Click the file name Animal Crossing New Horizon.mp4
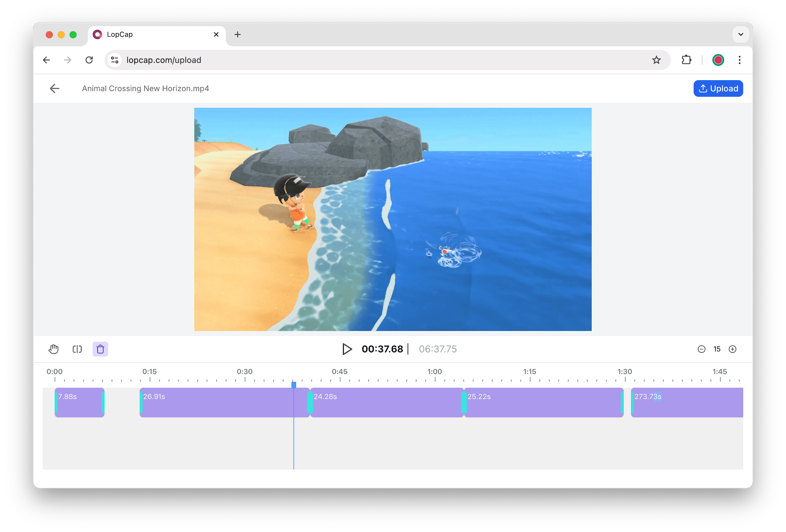This screenshot has height=532, width=786. pos(145,88)
